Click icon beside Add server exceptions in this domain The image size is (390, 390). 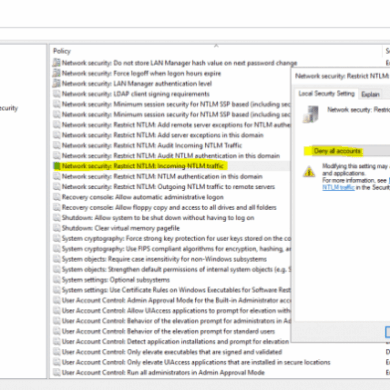point(57,135)
